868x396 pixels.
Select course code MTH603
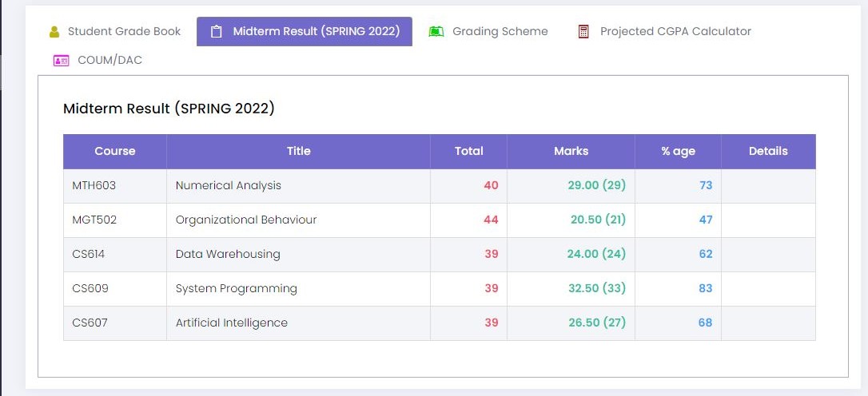tap(94, 186)
